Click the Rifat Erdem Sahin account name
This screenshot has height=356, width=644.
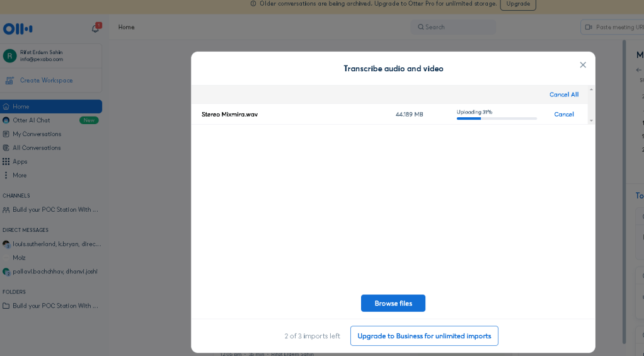(x=41, y=52)
